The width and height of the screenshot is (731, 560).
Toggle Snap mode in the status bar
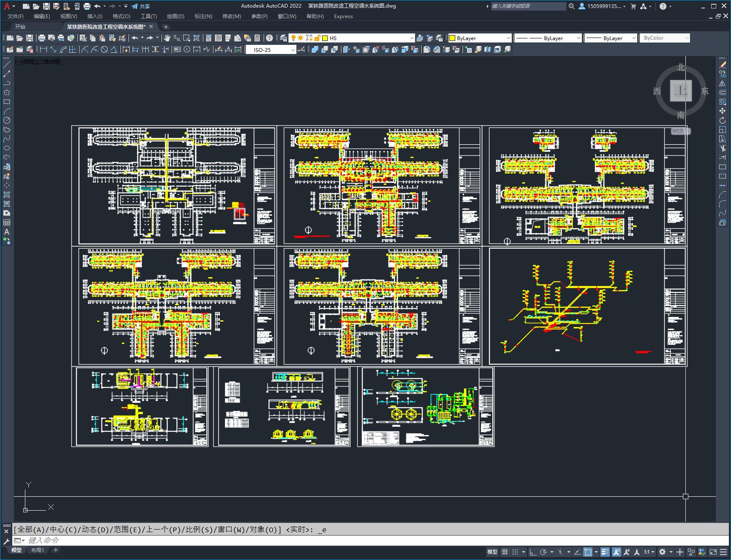(x=515, y=552)
